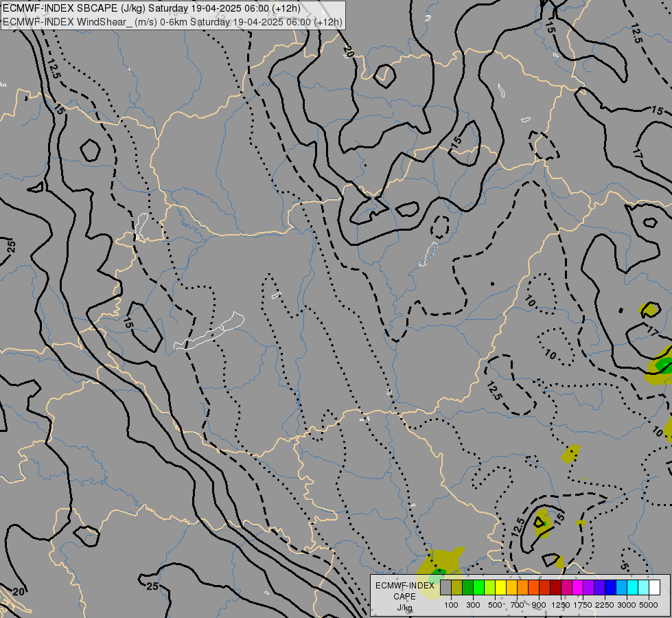
Task: Click the olive swatch in CAPE legend
Action: click(x=457, y=588)
